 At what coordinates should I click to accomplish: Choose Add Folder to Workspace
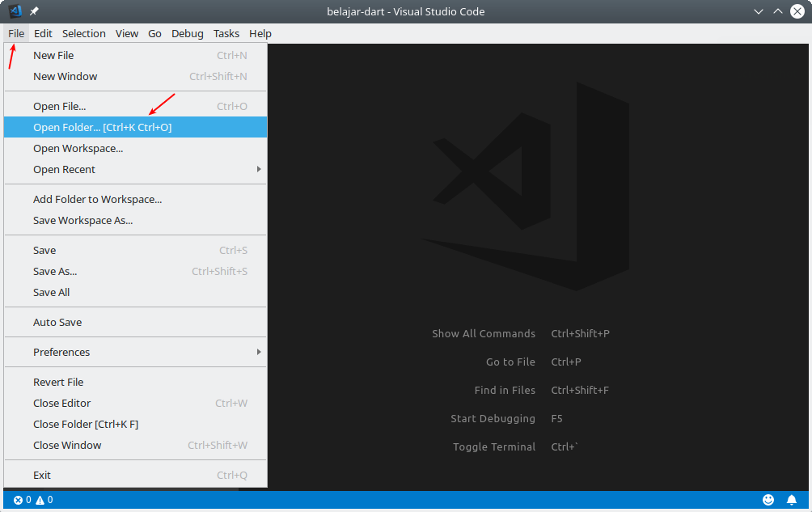tap(135, 199)
